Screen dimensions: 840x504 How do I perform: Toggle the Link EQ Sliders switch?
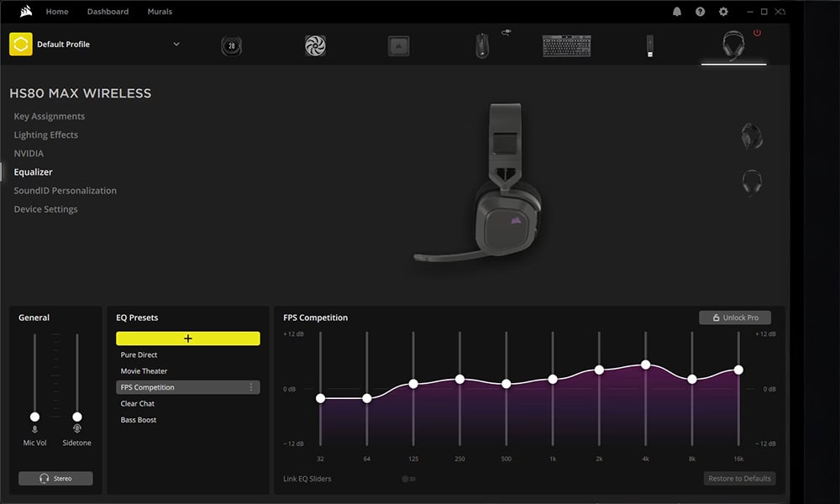[409, 479]
